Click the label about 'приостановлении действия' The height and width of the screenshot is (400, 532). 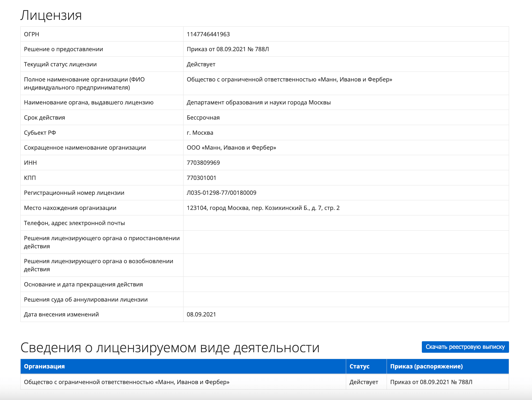pos(102,242)
